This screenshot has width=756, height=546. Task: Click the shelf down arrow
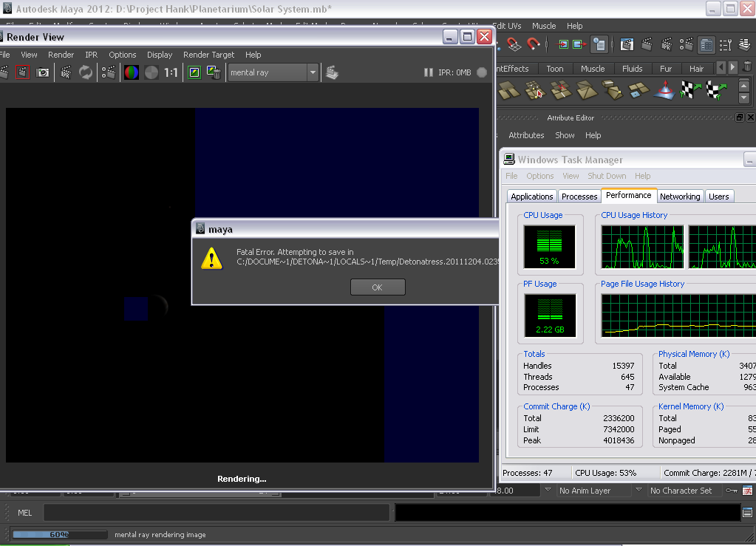[x=744, y=98]
